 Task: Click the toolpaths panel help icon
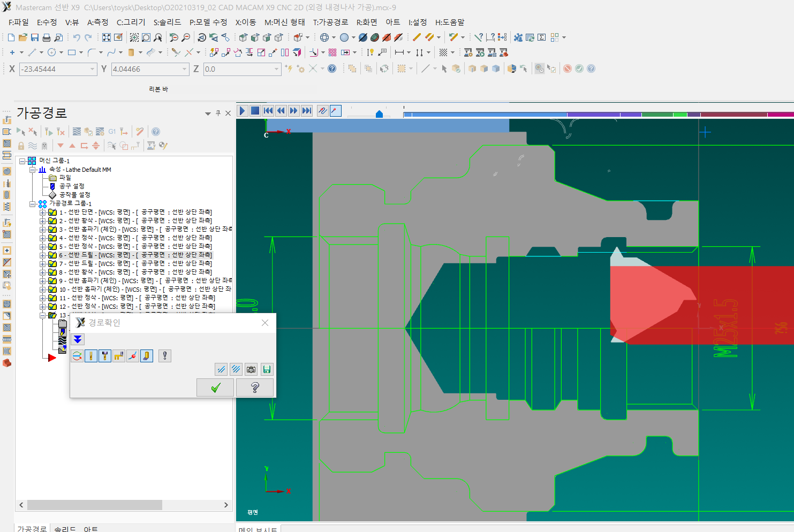click(156, 132)
